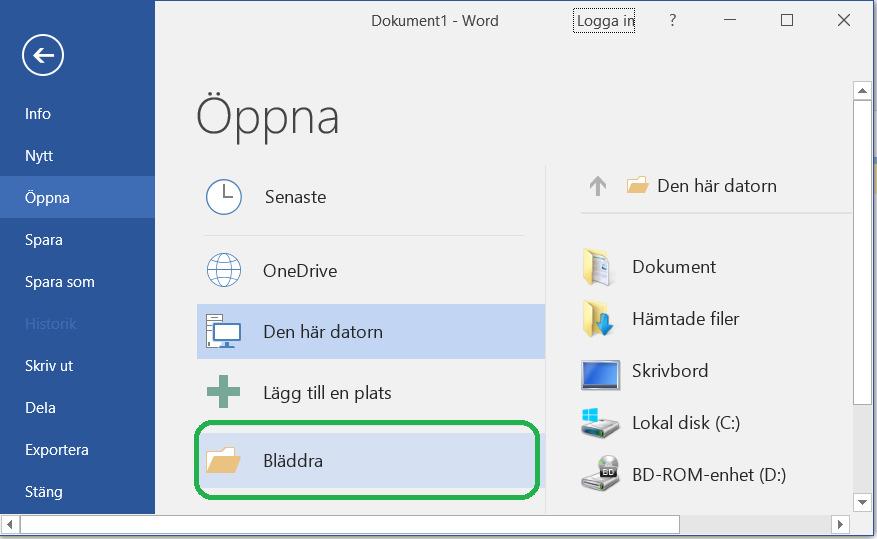Open the BD-ROM-enhet (D:) label
The image size is (877, 539).
pos(709,475)
